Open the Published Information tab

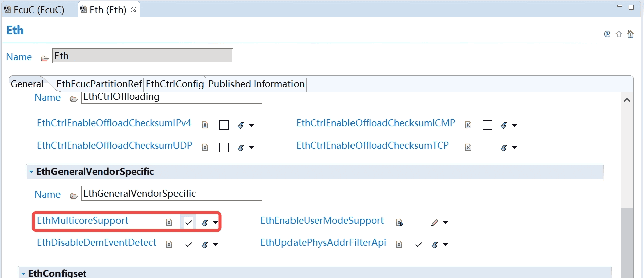(x=256, y=84)
